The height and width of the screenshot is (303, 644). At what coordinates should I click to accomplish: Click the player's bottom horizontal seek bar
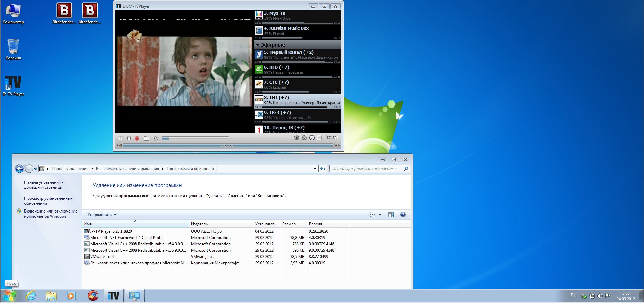point(228,146)
